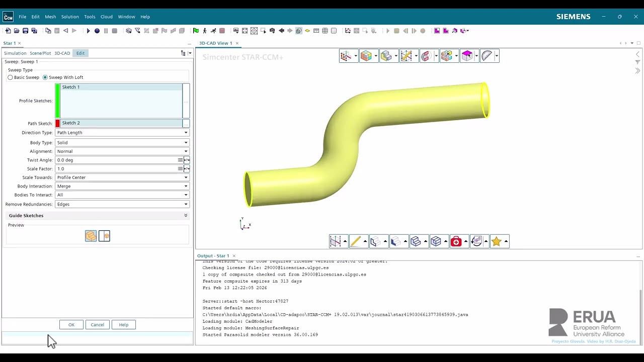Click the dark blue Step circle icon

97,31
